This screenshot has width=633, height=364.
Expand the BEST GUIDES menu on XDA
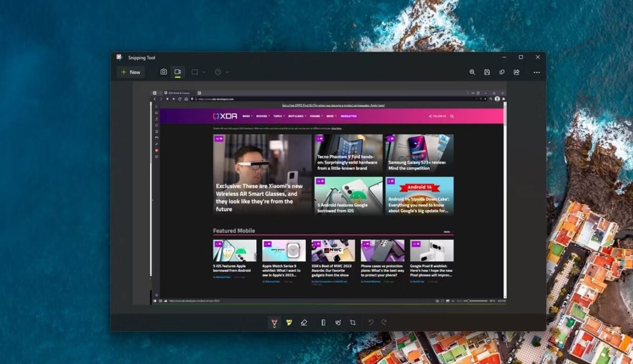[x=298, y=116]
